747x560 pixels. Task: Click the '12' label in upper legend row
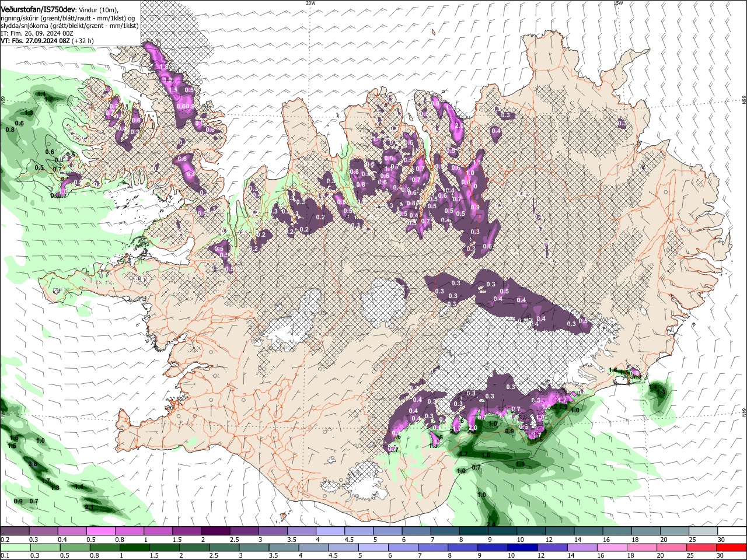click(x=549, y=540)
